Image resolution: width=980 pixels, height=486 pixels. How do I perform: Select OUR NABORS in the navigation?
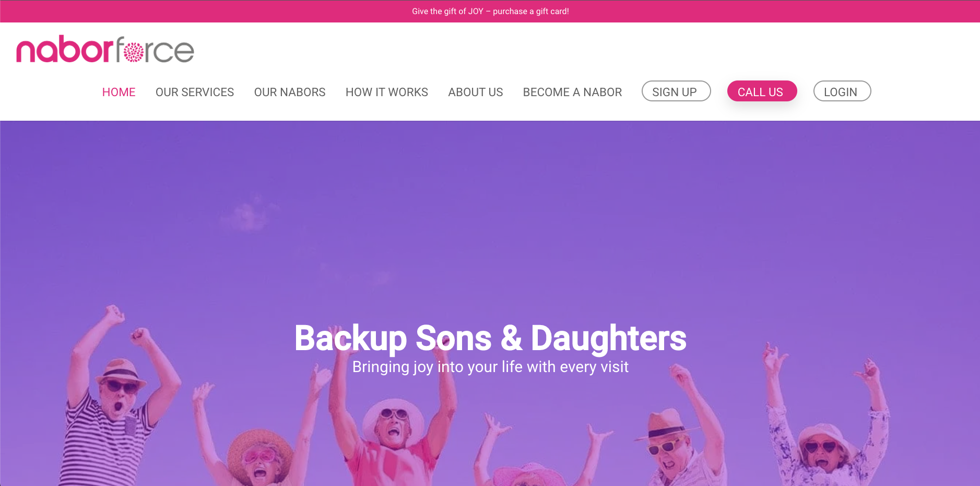pos(290,92)
